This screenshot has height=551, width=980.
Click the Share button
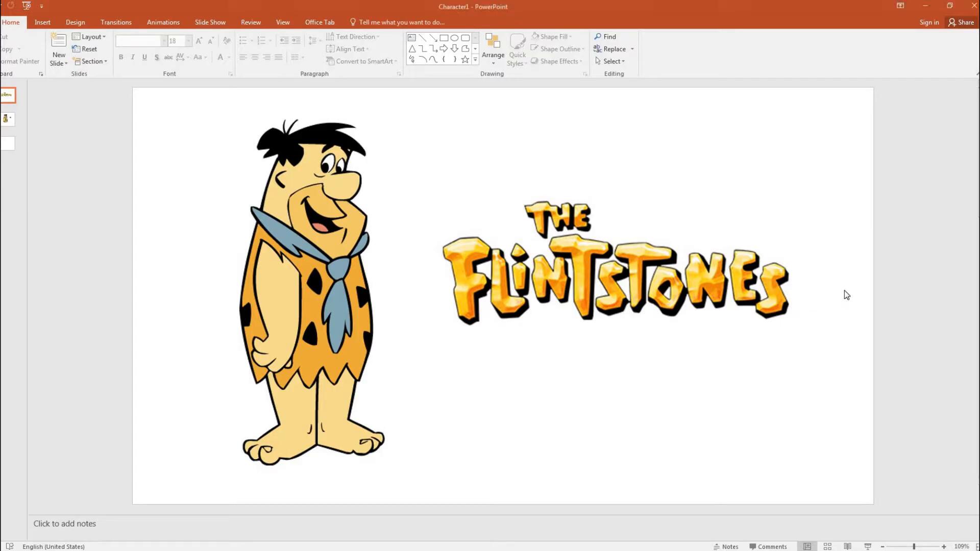pos(961,22)
